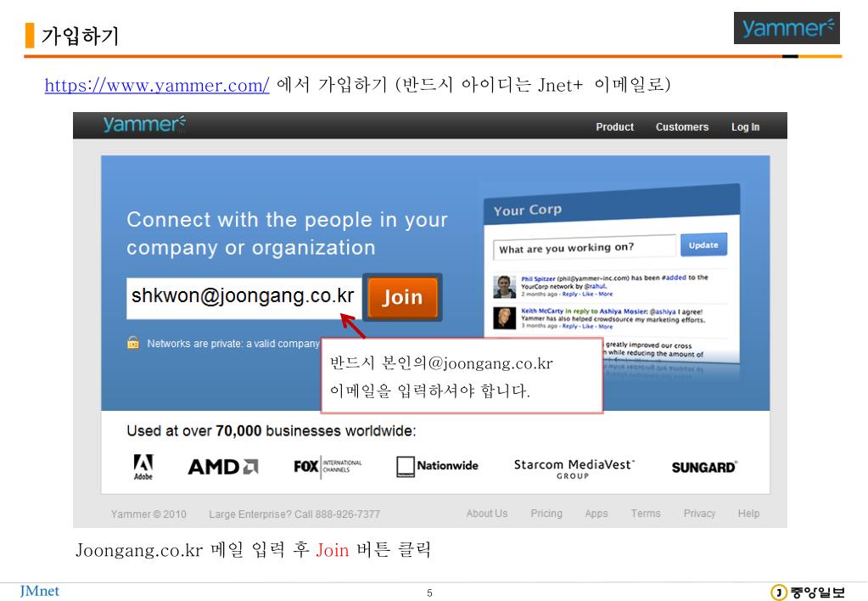
Task: Click the SunGard logo
Action: coord(704,468)
